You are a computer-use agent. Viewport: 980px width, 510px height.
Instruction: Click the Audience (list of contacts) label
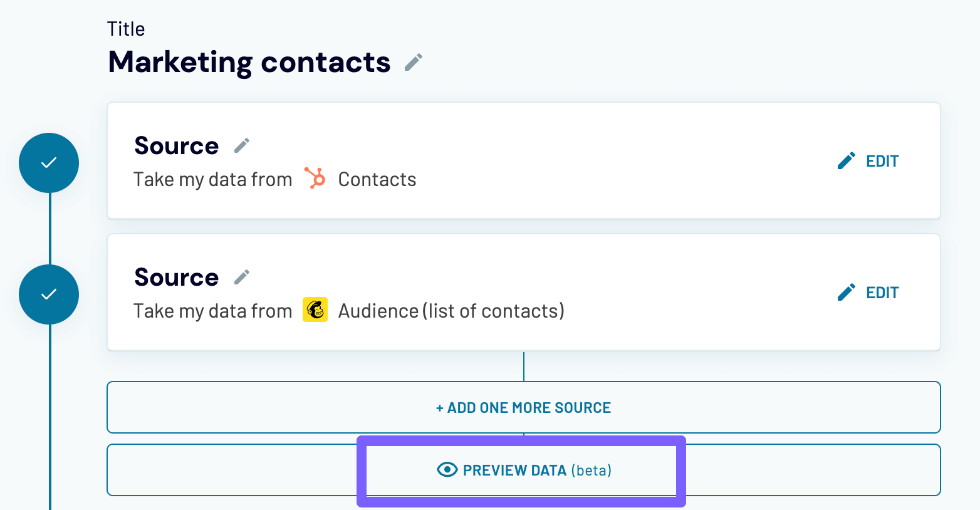click(451, 311)
